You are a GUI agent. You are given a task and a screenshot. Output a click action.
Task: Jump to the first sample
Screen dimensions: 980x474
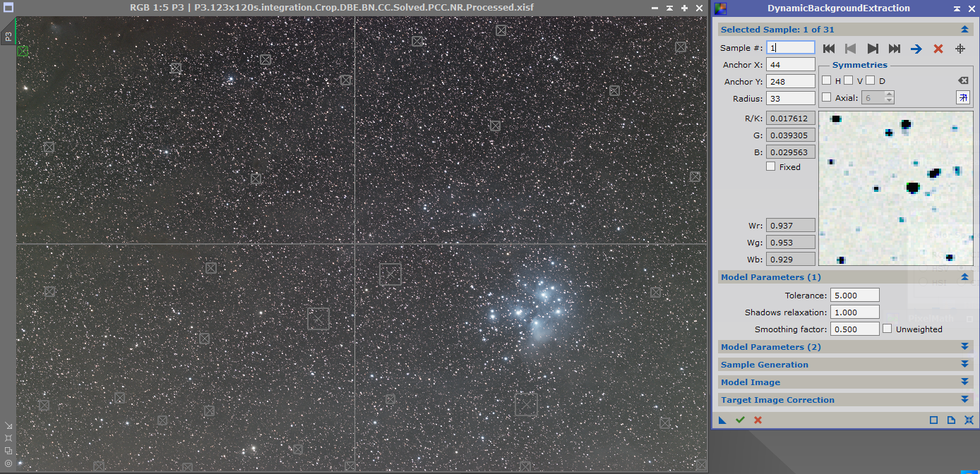(x=829, y=49)
